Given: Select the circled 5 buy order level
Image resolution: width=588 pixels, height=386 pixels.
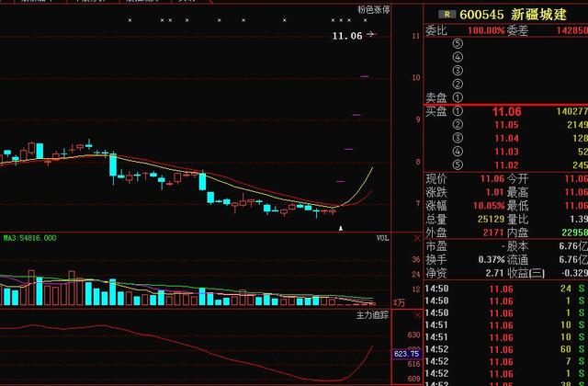Looking at the screenshot, I should click(458, 164).
